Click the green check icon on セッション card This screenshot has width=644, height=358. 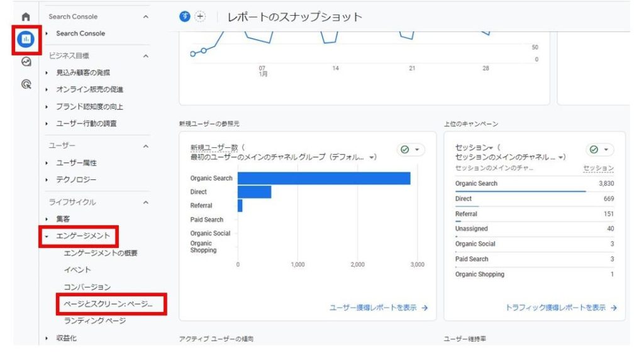[594, 150]
